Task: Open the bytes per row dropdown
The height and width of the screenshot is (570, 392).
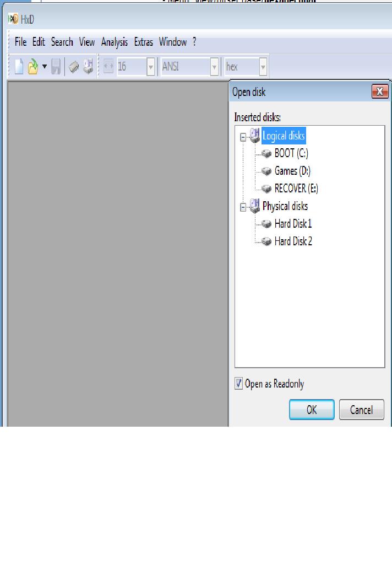Action: pos(151,67)
